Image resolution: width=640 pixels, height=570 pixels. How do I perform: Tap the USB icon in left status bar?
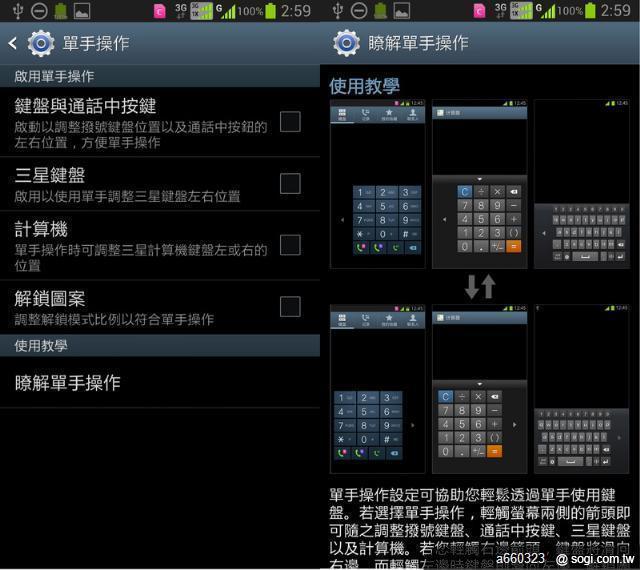[18, 11]
